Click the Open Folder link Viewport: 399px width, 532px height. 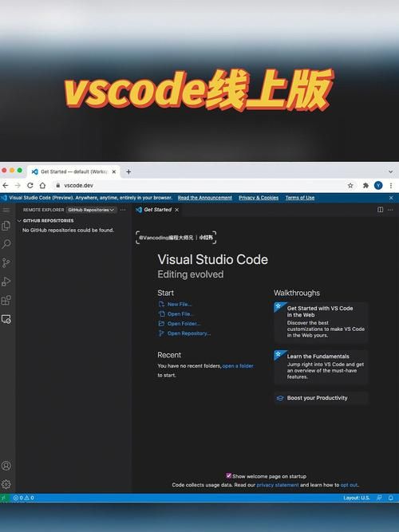coord(184,324)
